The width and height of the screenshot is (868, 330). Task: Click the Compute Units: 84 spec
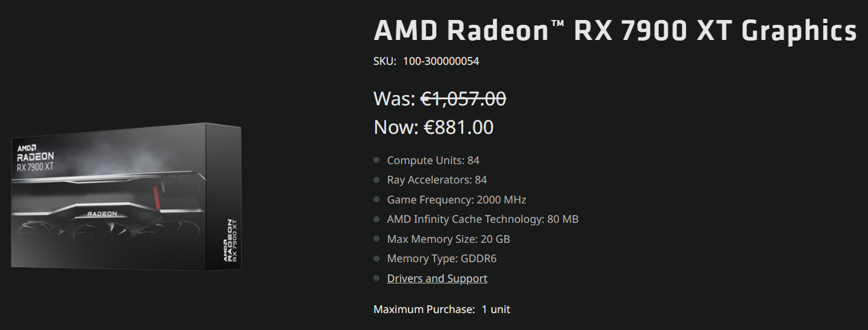click(433, 160)
